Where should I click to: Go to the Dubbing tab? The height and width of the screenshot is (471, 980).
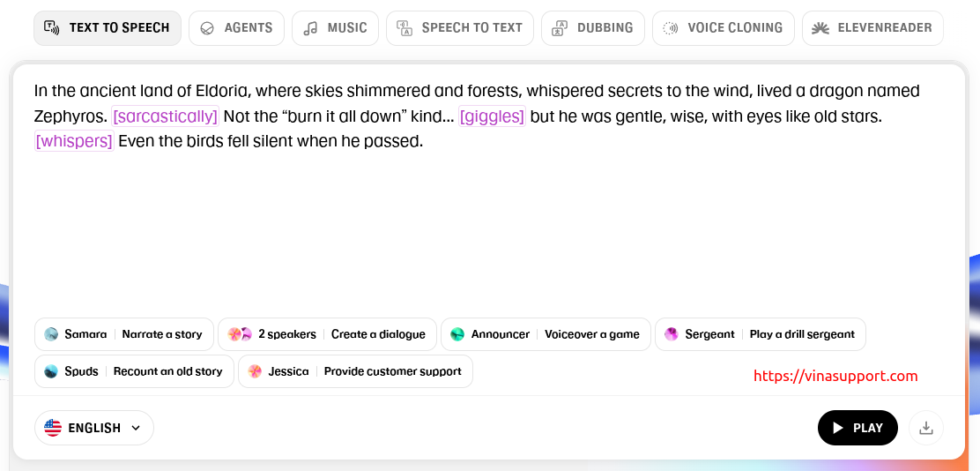tap(593, 28)
